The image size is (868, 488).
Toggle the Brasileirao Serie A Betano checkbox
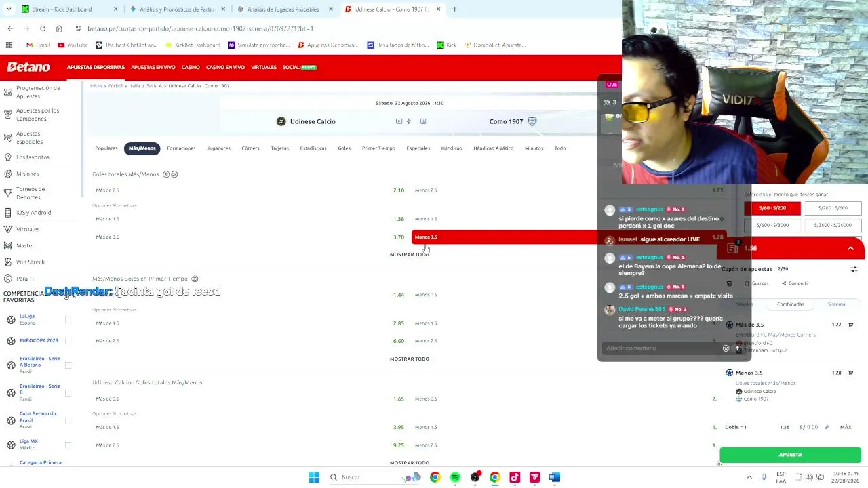[x=68, y=365]
